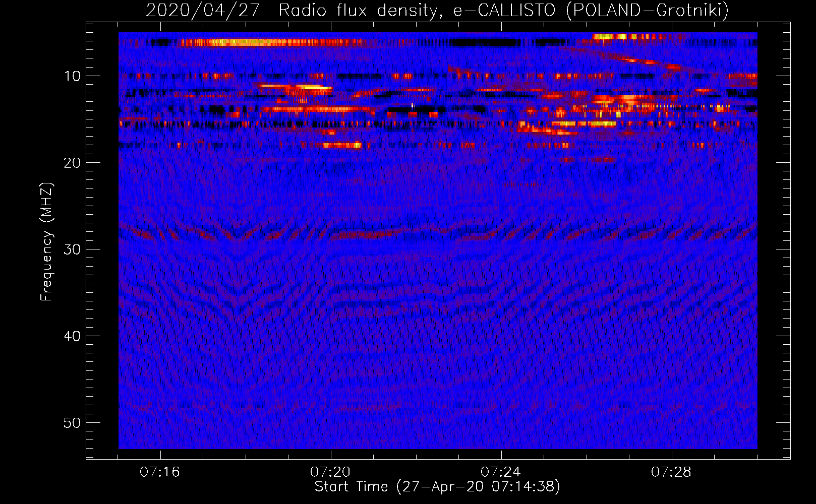Click the 07:20 time tick label
816x504 pixels.
(330, 472)
